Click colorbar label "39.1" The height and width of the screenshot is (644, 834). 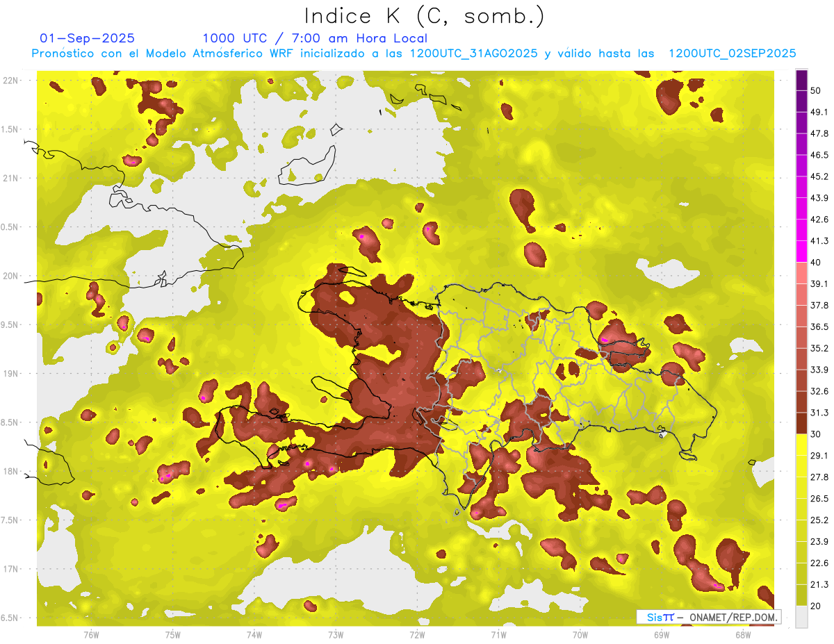pyautogui.click(x=819, y=283)
